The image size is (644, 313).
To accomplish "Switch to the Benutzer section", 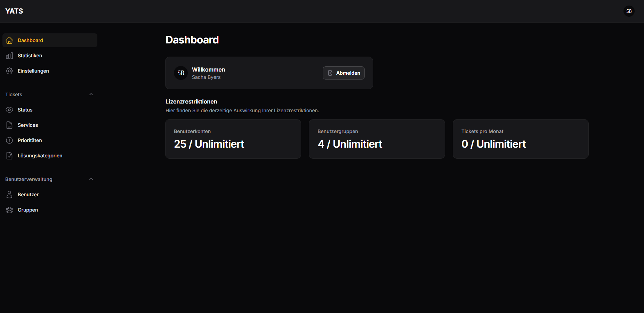I will pyautogui.click(x=28, y=194).
